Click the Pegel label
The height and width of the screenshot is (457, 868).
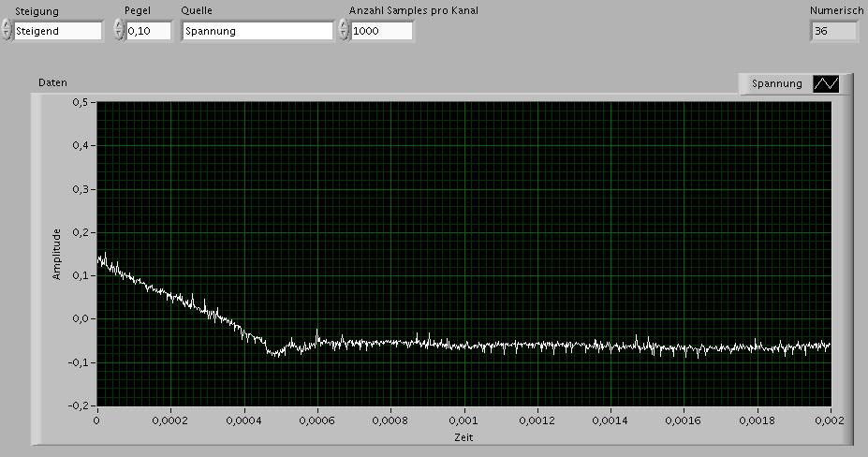138,10
